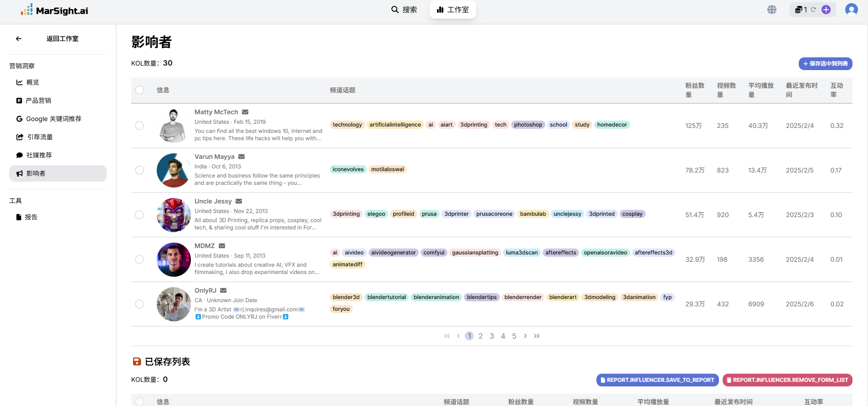
Task: Click the 保存选中到列表 button
Action: [825, 64]
